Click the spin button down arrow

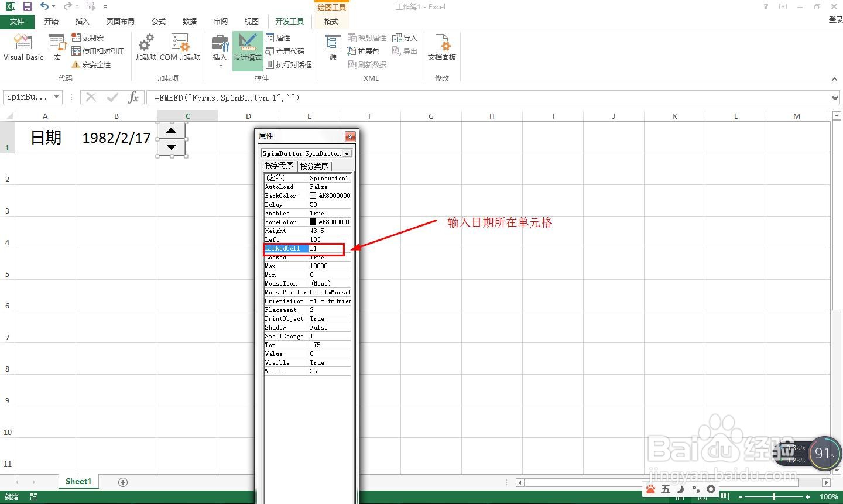pyautogui.click(x=172, y=147)
